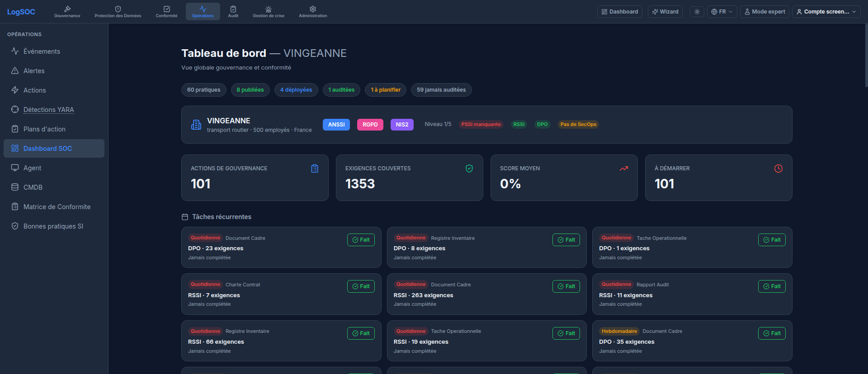Viewport: 868px width, 374px height.
Task: Open the Gouvernance section in top navigation
Action: 67,12
